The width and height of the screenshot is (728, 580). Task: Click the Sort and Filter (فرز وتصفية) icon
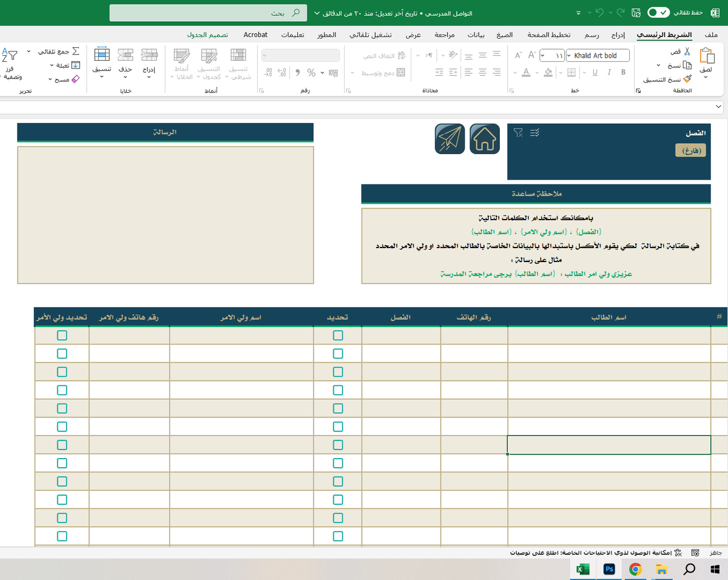[x=10, y=56]
